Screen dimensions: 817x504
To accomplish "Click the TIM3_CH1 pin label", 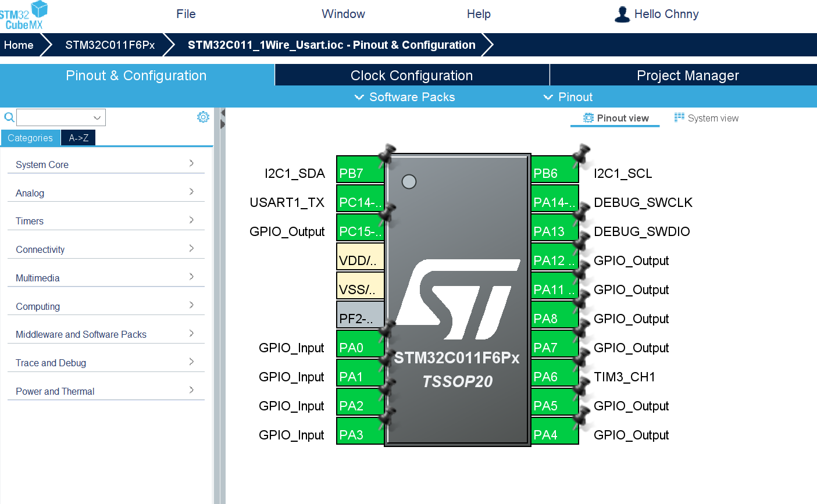I will tap(625, 377).
